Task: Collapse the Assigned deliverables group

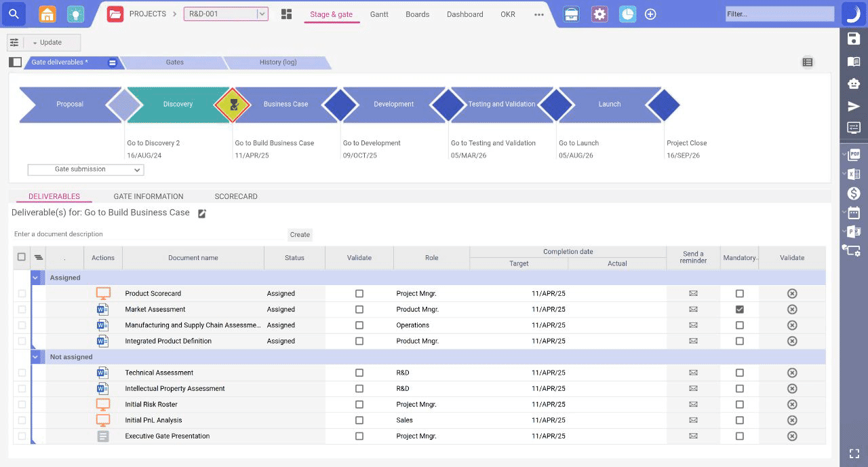Action: point(35,278)
